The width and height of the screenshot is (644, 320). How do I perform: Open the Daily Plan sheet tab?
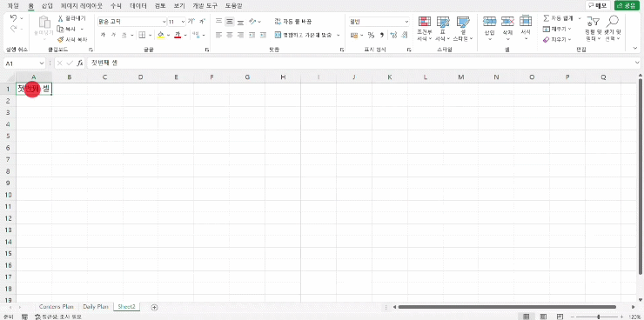click(96, 306)
